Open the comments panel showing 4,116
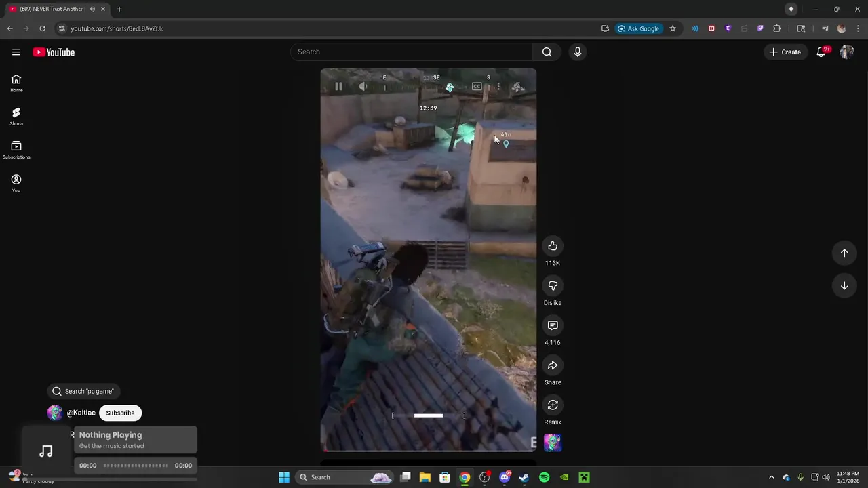The image size is (868, 488). pyautogui.click(x=553, y=326)
